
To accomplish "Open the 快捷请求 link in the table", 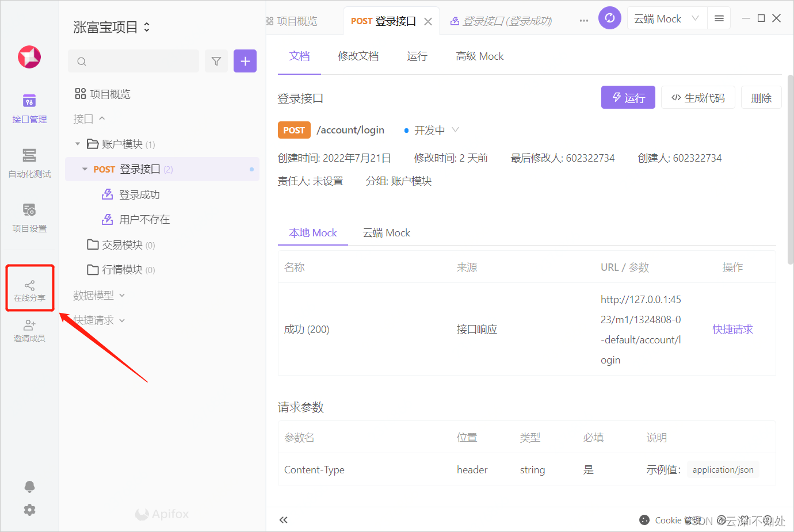I will 732,329.
